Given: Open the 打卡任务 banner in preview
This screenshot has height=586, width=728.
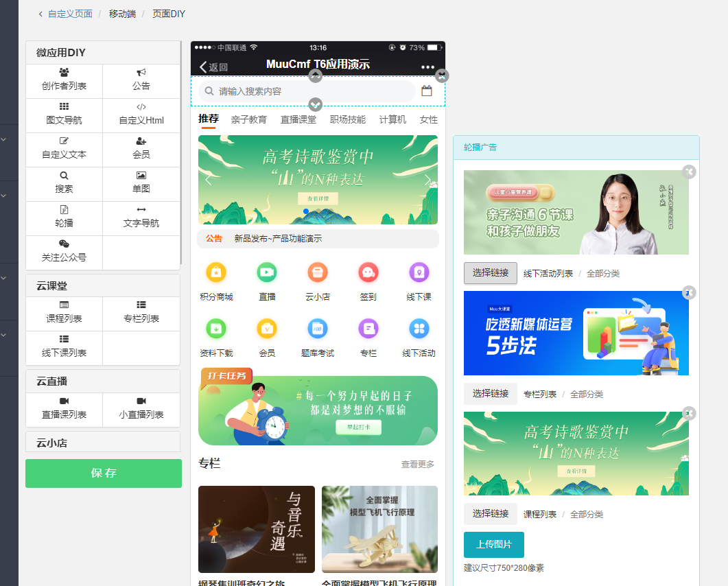Looking at the screenshot, I should tap(318, 407).
